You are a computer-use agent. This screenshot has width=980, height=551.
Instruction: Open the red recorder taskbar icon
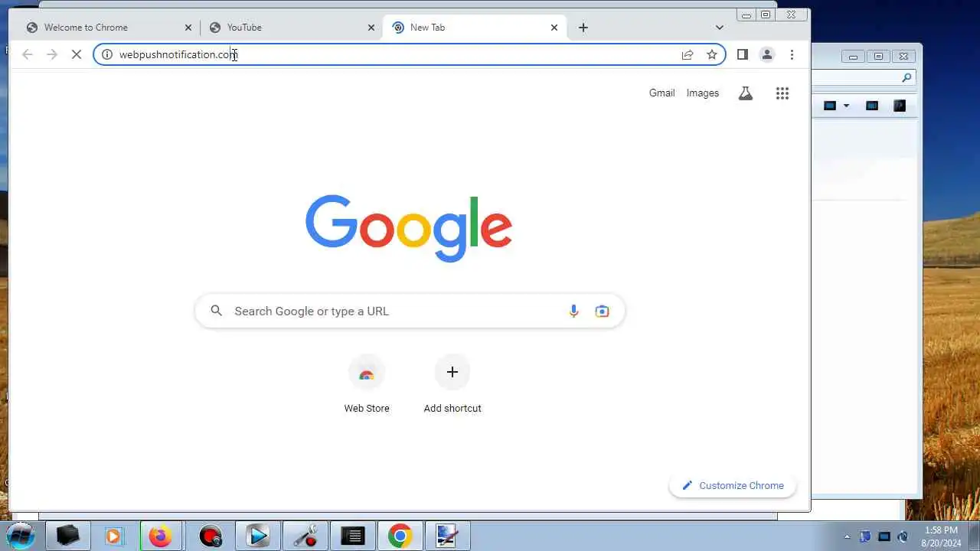(x=210, y=536)
